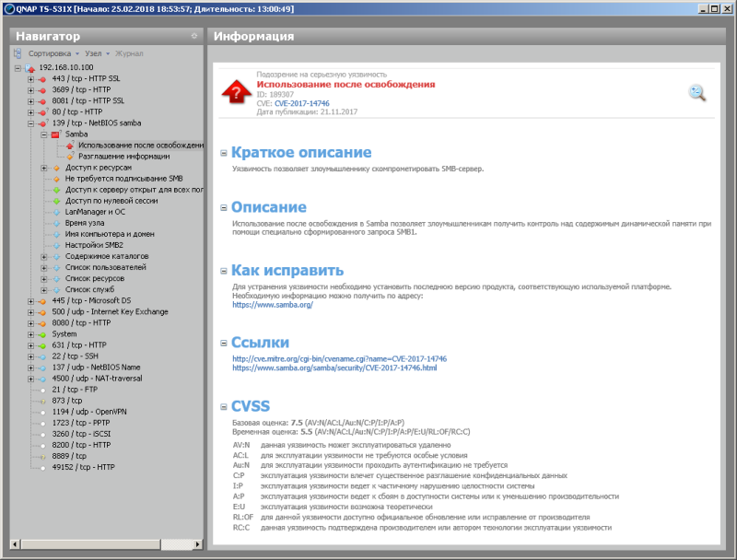This screenshot has width=737, height=560.
Task: Collapse the 192.168.10.100 host node
Action: (18, 68)
